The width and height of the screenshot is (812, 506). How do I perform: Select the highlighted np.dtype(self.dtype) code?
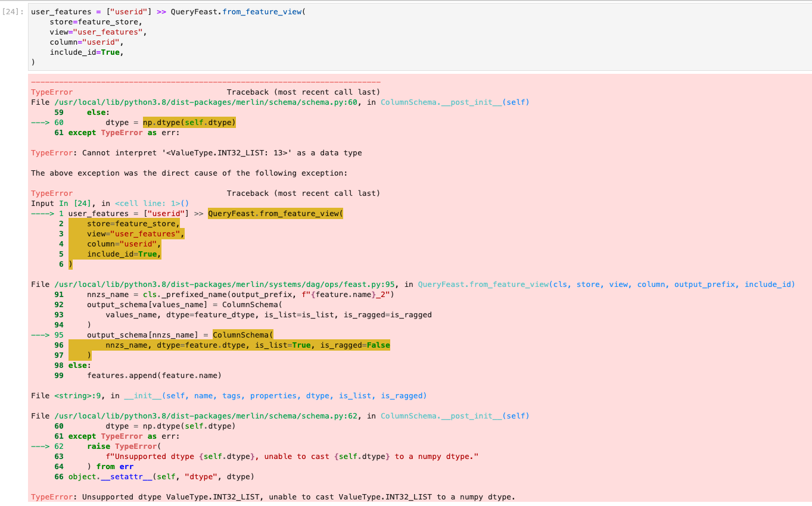[190, 122]
